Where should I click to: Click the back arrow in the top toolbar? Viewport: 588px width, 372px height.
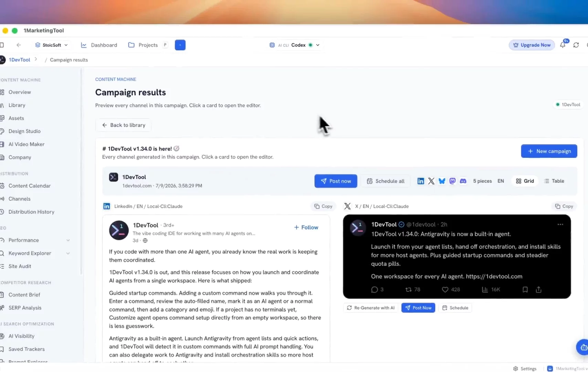[x=19, y=45]
